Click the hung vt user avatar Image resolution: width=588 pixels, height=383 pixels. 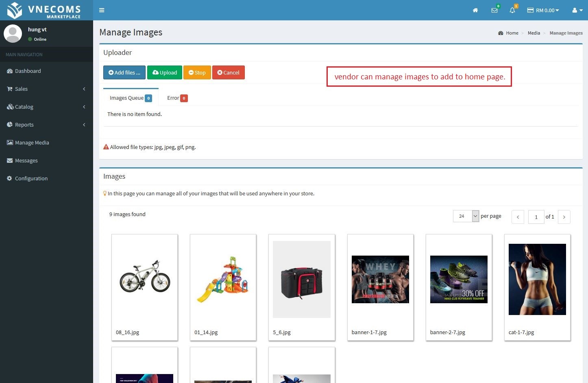click(x=13, y=33)
